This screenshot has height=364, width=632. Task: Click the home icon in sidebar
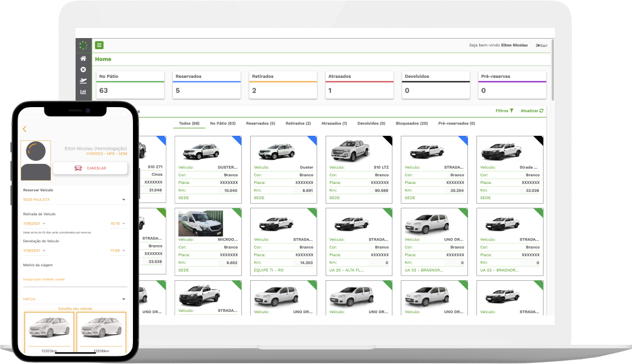pyautogui.click(x=83, y=59)
